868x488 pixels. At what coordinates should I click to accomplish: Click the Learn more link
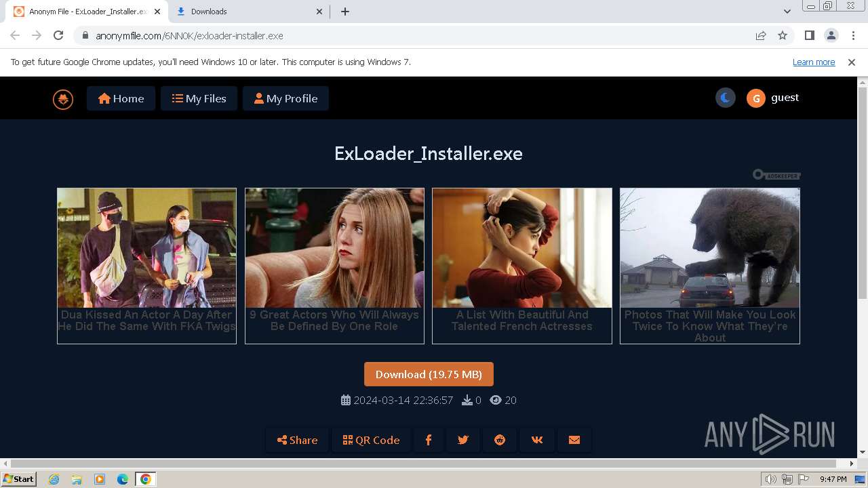[x=814, y=62]
